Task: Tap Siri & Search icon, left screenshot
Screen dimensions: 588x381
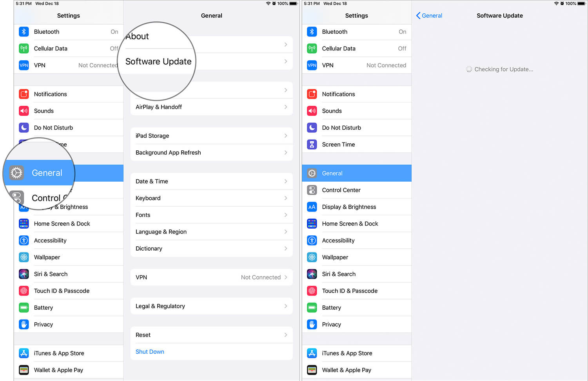Action: [x=24, y=274]
